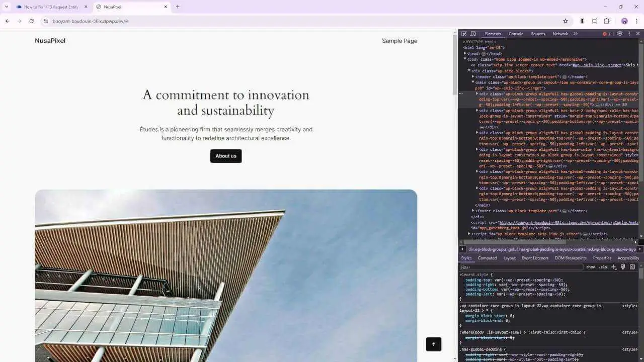Click the DevTools elements horizontal scrollbar
644x362 pixels.
(548, 242)
